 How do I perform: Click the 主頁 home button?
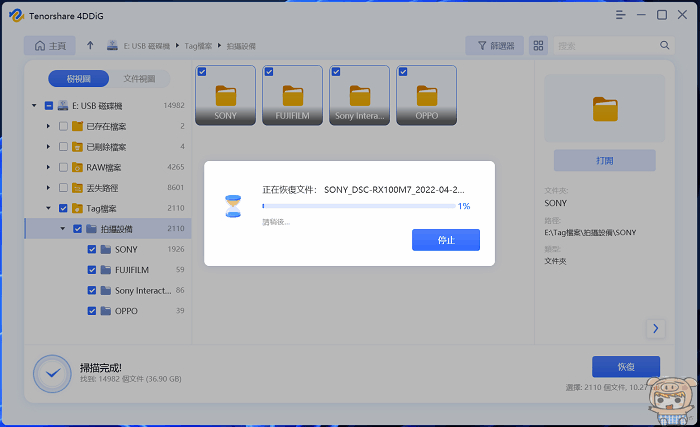(x=51, y=46)
